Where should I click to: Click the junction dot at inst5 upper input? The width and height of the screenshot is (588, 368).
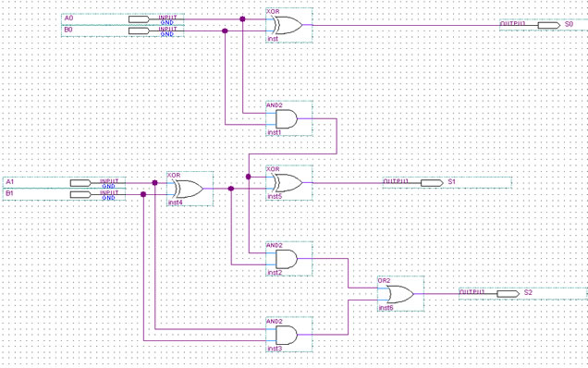(x=249, y=177)
